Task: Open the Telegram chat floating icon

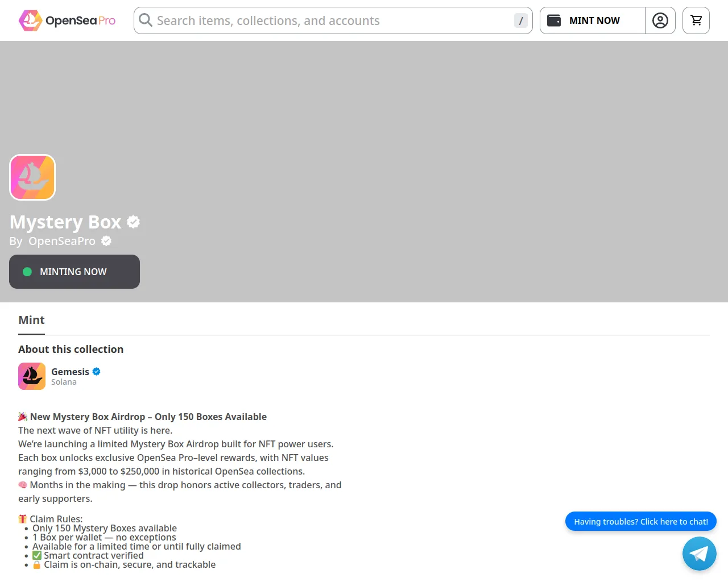Action: (699, 554)
